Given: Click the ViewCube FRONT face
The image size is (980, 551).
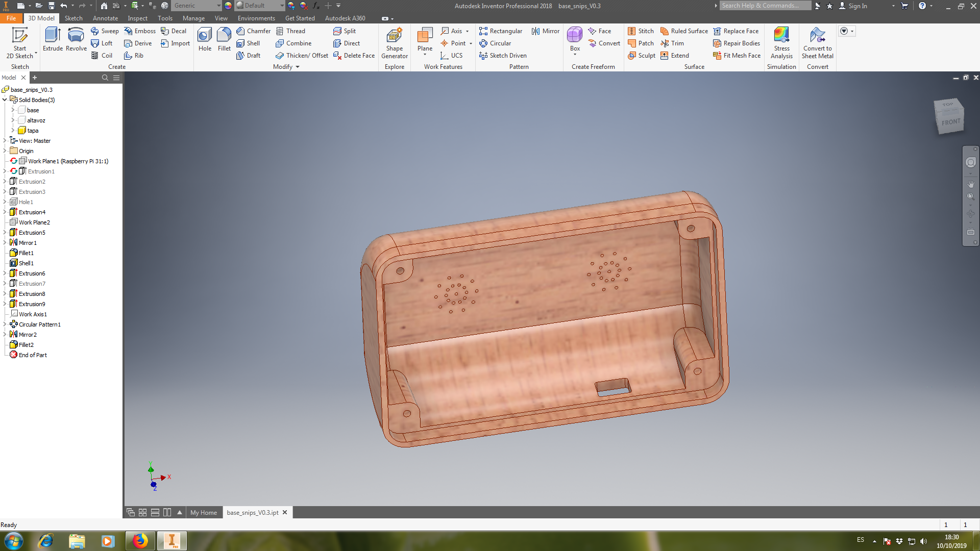Looking at the screenshot, I should 950,122.
